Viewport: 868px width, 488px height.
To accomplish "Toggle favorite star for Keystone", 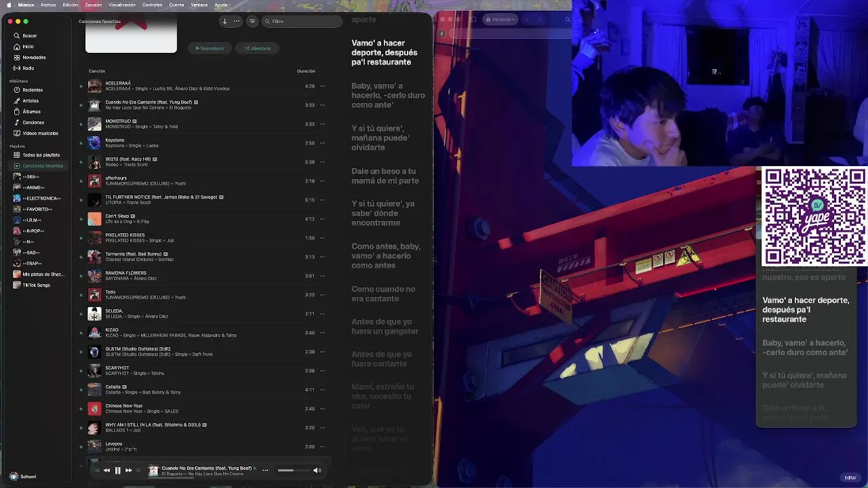I will pos(81,143).
